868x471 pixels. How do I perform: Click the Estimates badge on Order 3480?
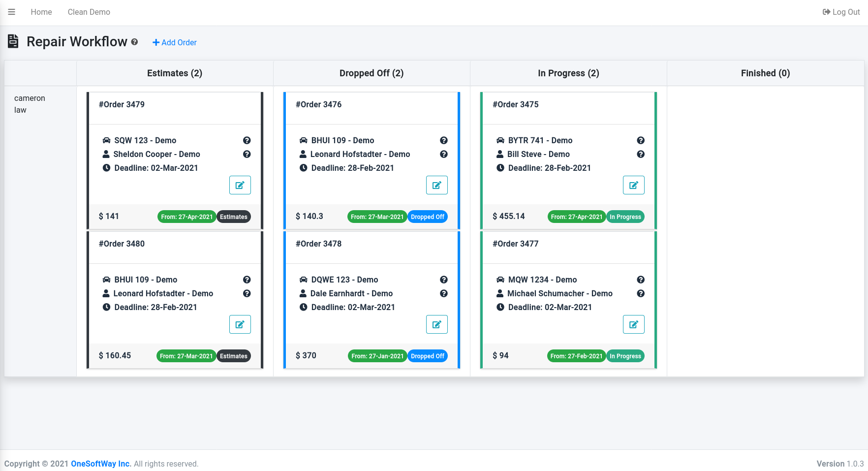click(x=234, y=356)
